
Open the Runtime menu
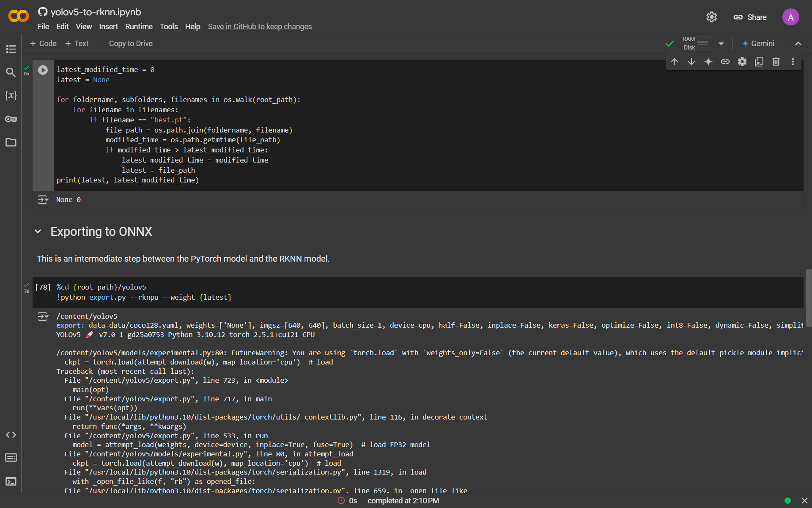point(139,27)
